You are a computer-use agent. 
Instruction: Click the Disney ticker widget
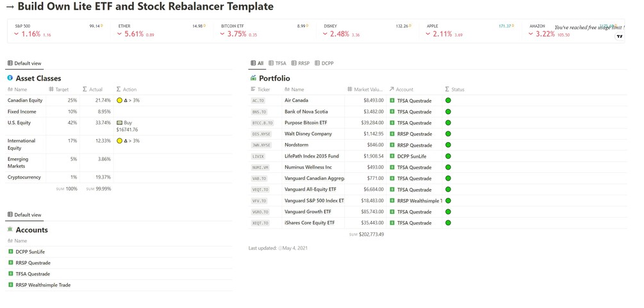368,31
